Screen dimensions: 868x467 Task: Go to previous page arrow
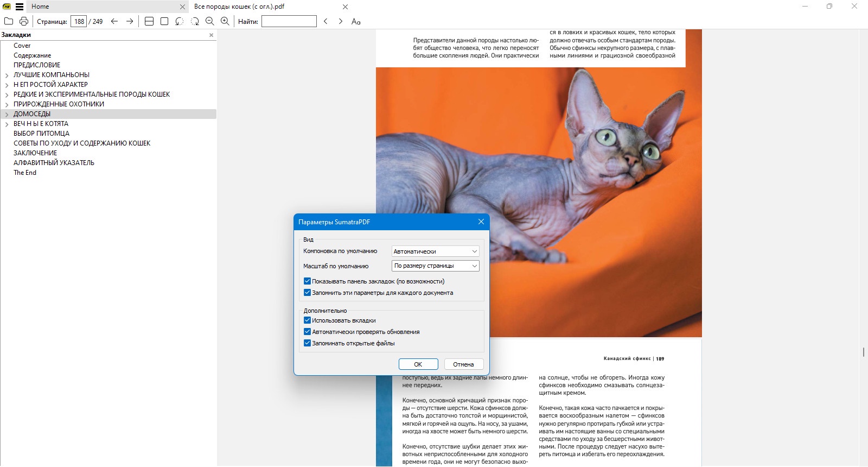point(114,21)
